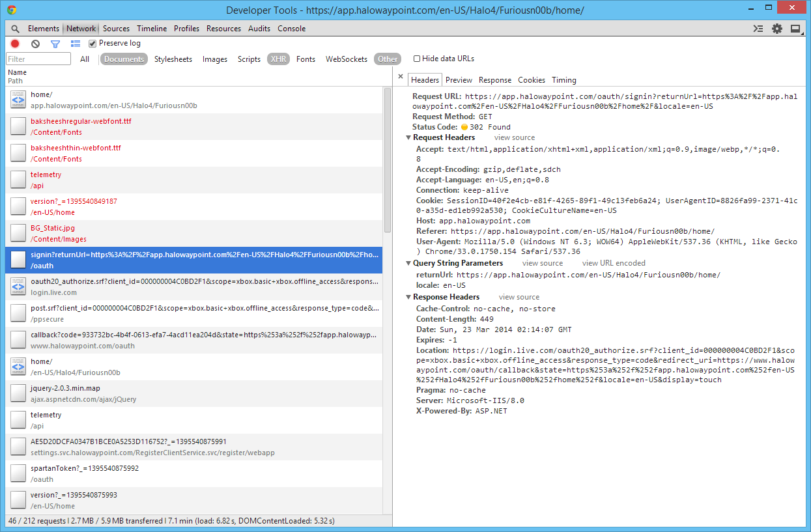Click the file icon beside jquery-2.0.3.min.map

tap(18, 393)
